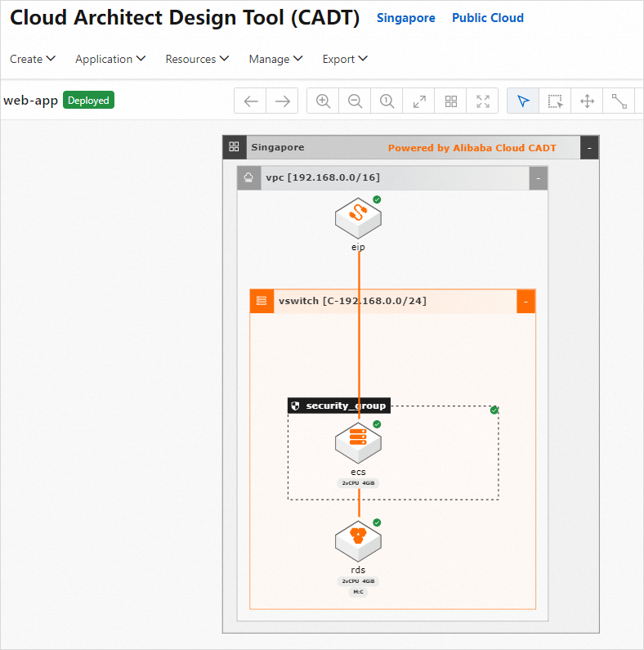
Task: Click the vpc cloud icon
Action: 248,178
